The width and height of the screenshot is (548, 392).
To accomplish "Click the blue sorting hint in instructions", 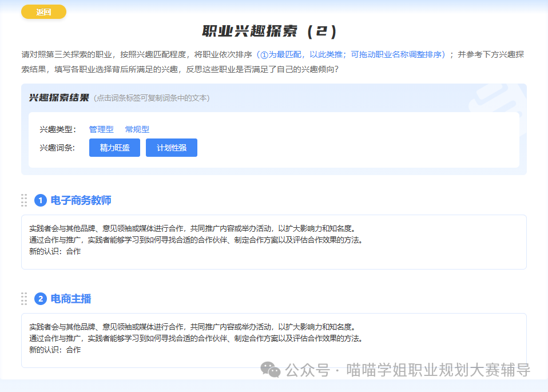I will pyautogui.click(x=351, y=55).
